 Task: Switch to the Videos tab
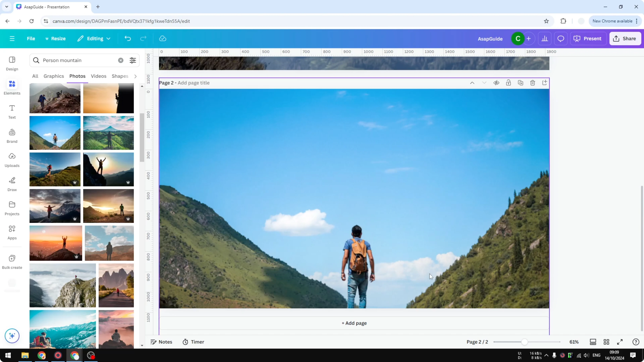click(98, 76)
